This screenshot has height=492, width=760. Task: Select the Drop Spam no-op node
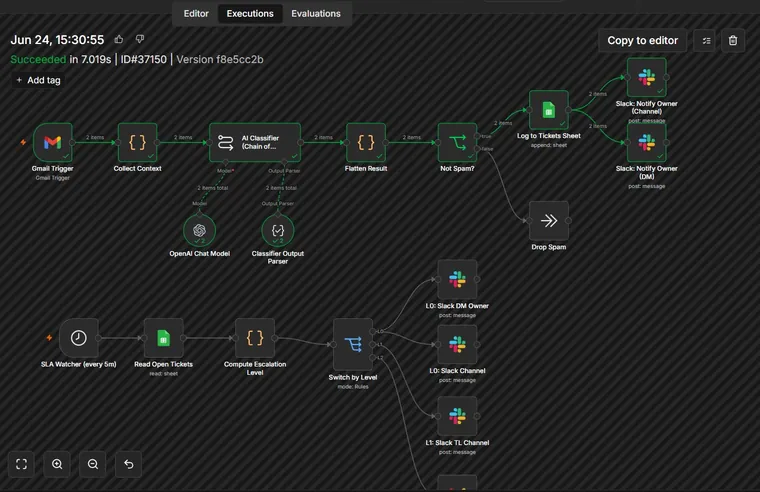pos(549,221)
